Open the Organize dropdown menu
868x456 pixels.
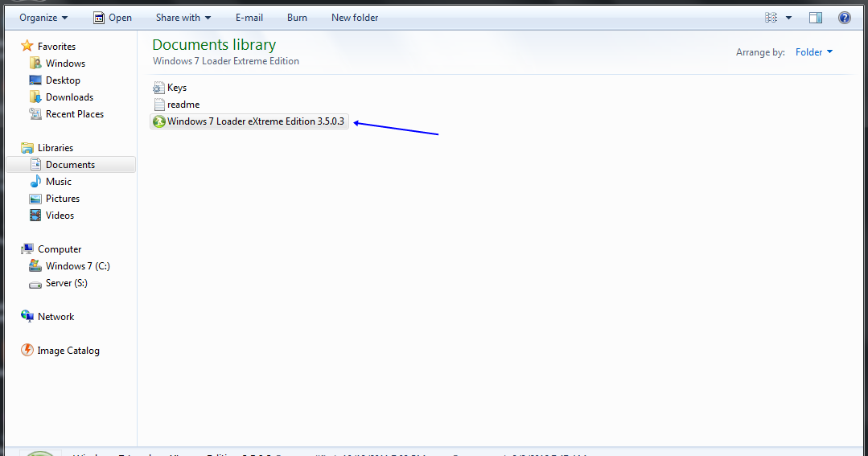(43, 18)
